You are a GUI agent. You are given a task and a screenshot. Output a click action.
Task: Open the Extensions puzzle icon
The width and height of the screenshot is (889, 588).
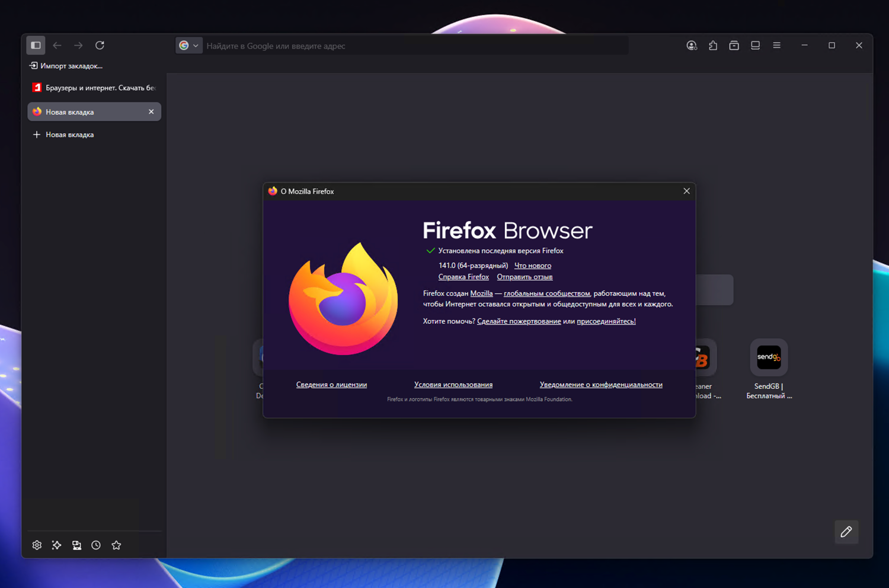pos(713,45)
